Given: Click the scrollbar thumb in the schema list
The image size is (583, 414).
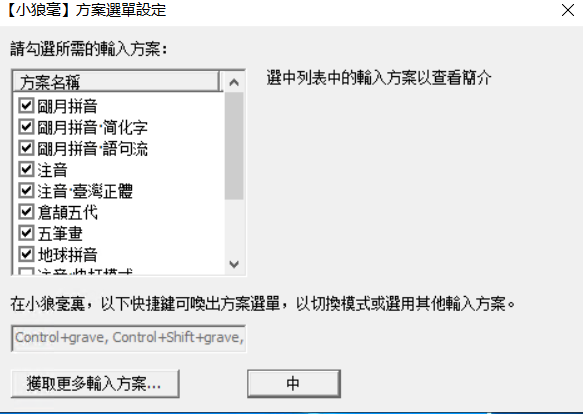Looking at the screenshot, I should [x=234, y=146].
